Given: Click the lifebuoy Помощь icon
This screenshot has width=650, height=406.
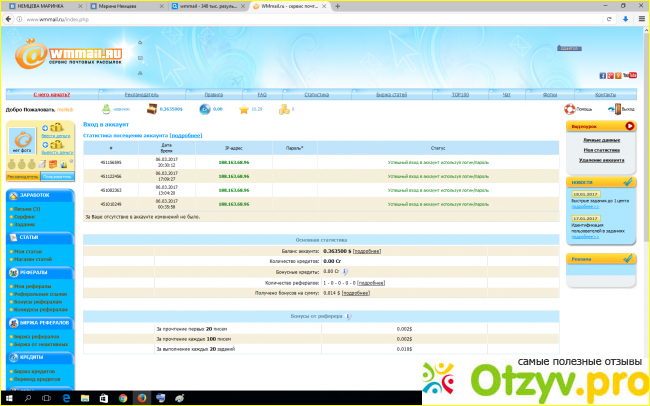Looking at the screenshot, I should [570, 108].
